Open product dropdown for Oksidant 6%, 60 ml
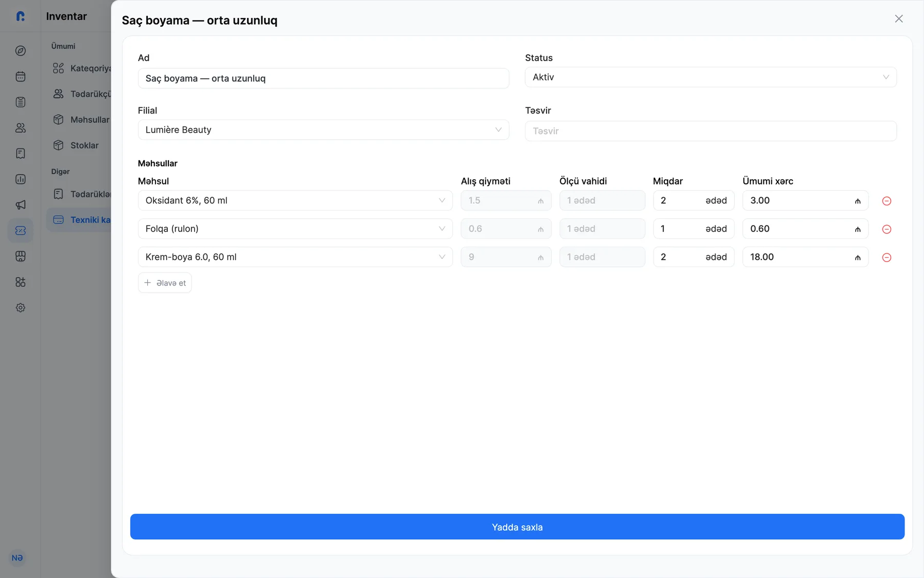Screen dimensions: 924x578 point(295,200)
